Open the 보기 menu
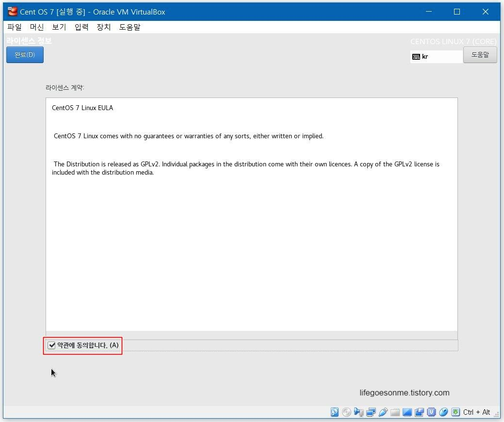The width and height of the screenshot is (504, 422). (x=59, y=27)
